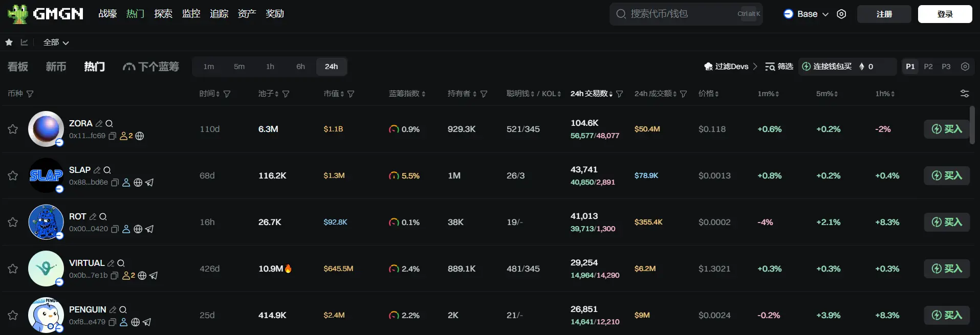Image resolution: width=980 pixels, height=335 pixels.
Task: Click 买入 for ZORA
Action: coord(947,129)
